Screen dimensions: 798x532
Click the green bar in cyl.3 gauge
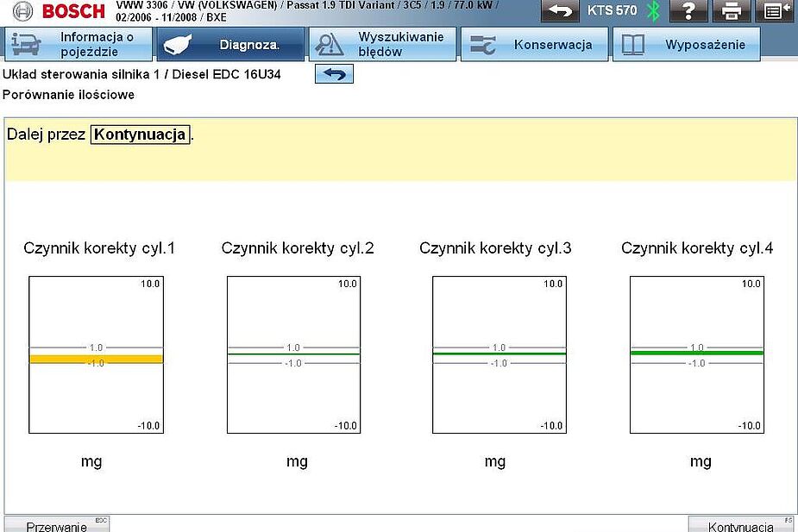tap(499, 354)
